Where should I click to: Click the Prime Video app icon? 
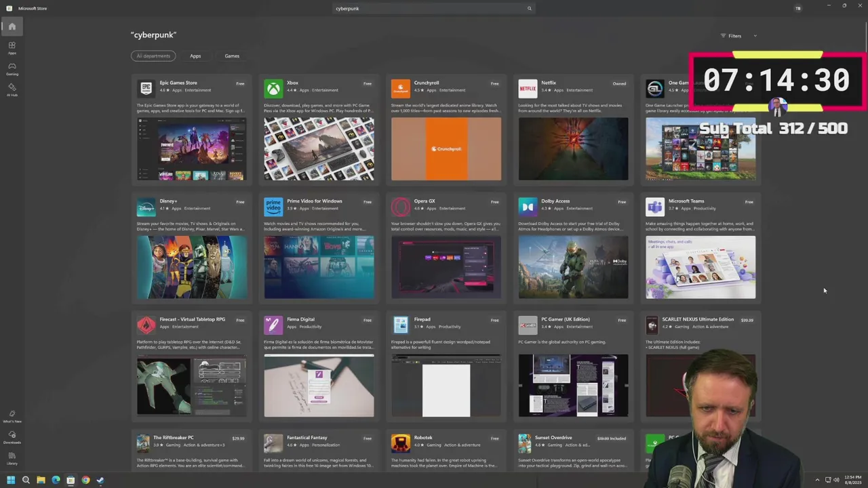tap(273, 207)
